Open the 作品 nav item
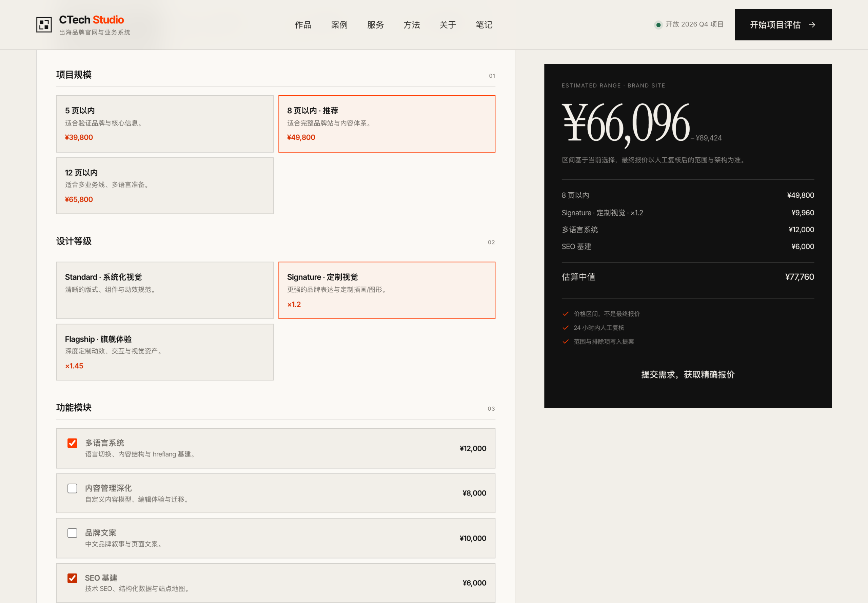This screenshot has height=603, width=868. (x=303, y=25)
